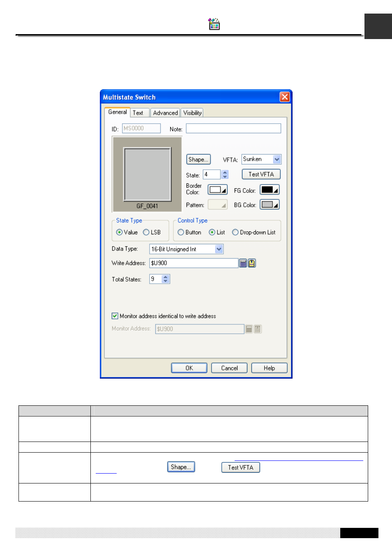Open the Data Type dropdown
The height and width of the screenshot is (555, 392).
click(219, 249)
